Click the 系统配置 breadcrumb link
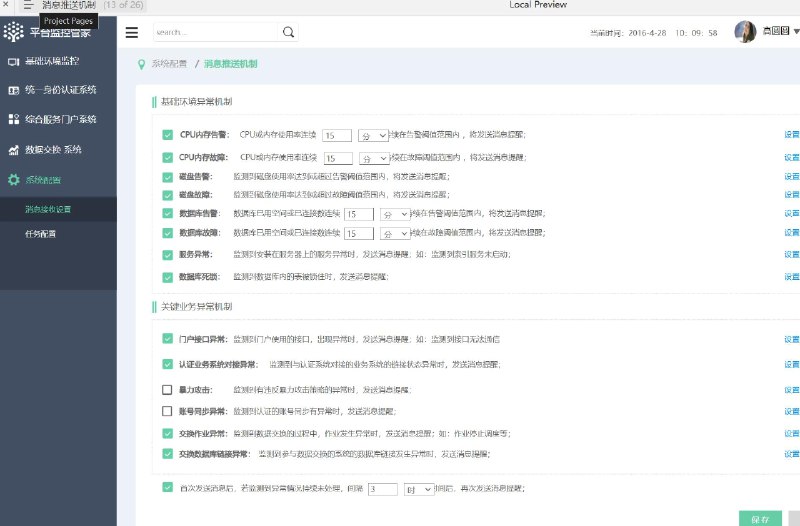This screenshot has height=526, width=800. (169, 64)
